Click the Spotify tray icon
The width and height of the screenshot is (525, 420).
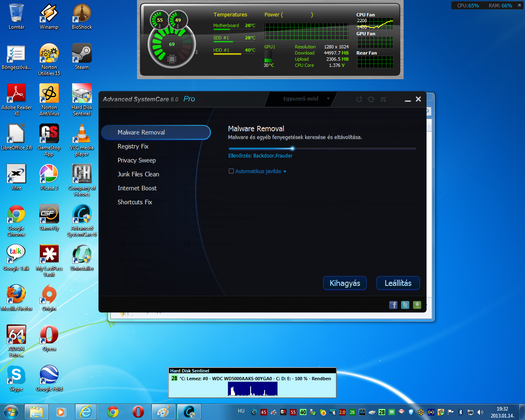[x=392, y=412]
